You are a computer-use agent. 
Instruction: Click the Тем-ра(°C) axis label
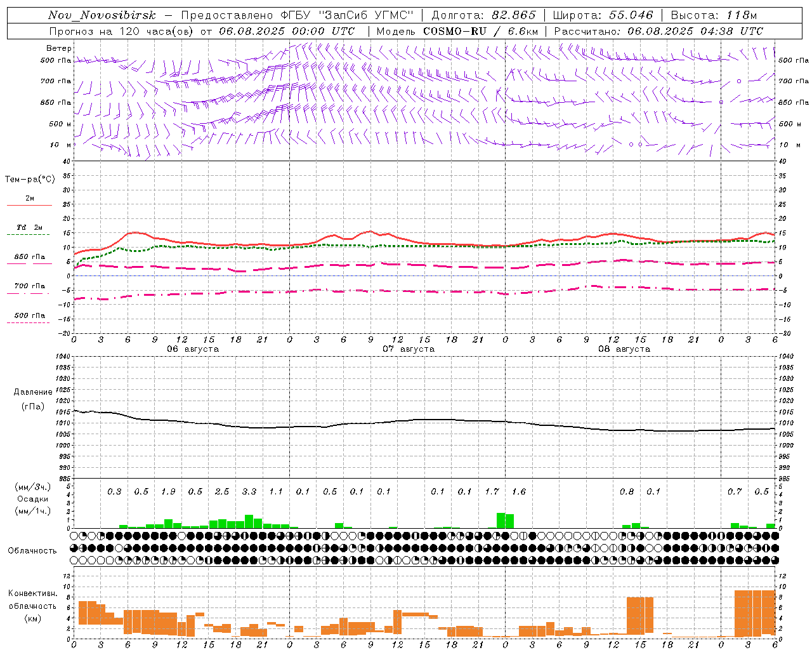30,180
